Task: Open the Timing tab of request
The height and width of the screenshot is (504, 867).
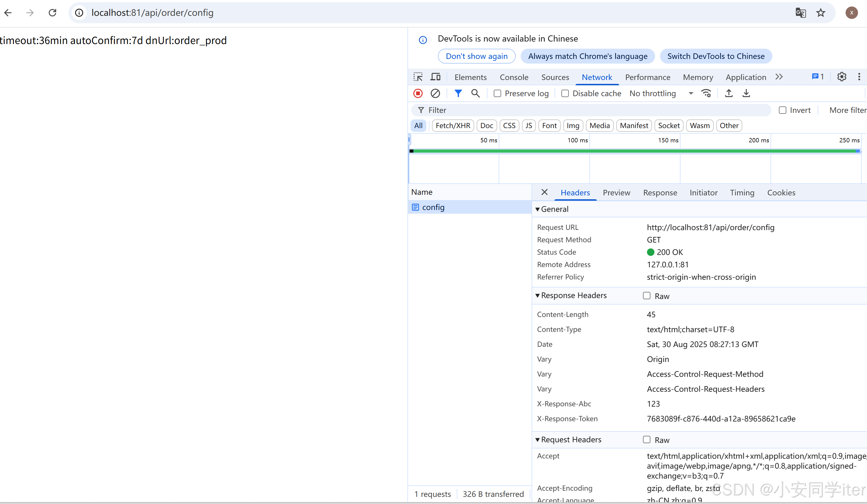Action: tap(742, 193)
